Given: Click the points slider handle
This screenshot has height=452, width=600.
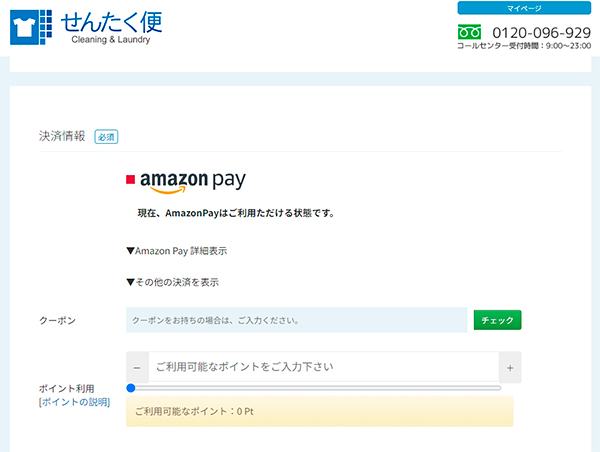Looking at the screenshot, I should point(131,388).
